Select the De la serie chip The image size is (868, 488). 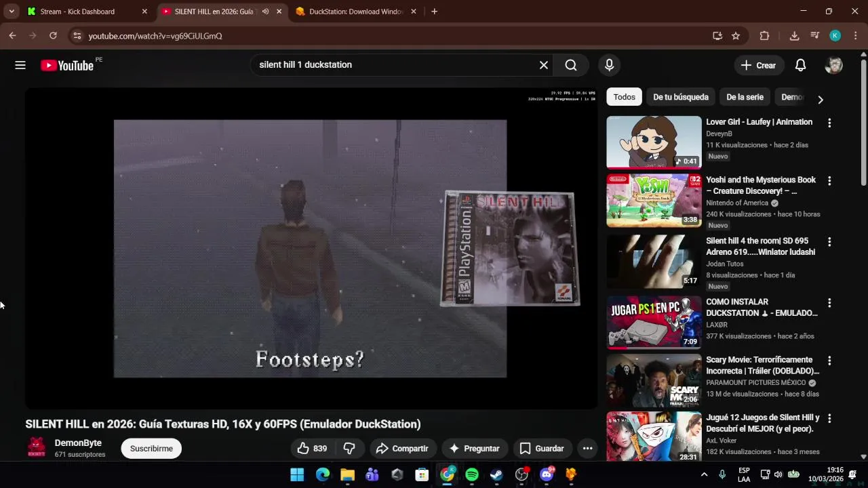point(745,97)
